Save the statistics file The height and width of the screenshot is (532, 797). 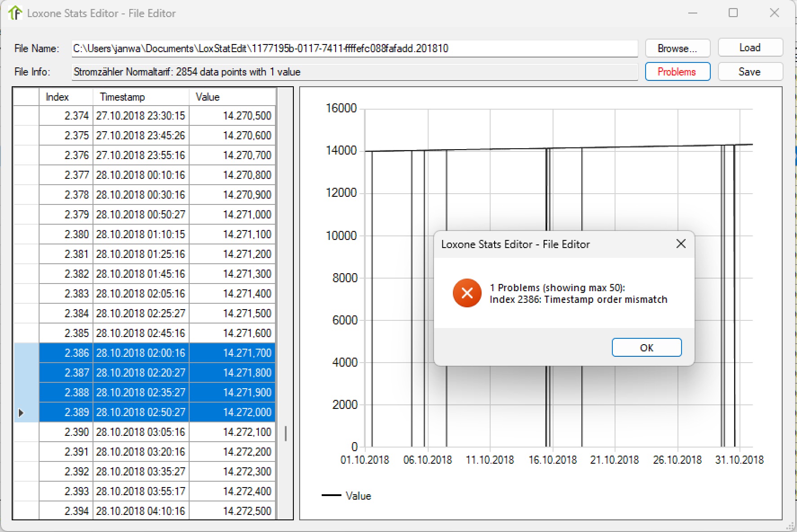point(750,71)
